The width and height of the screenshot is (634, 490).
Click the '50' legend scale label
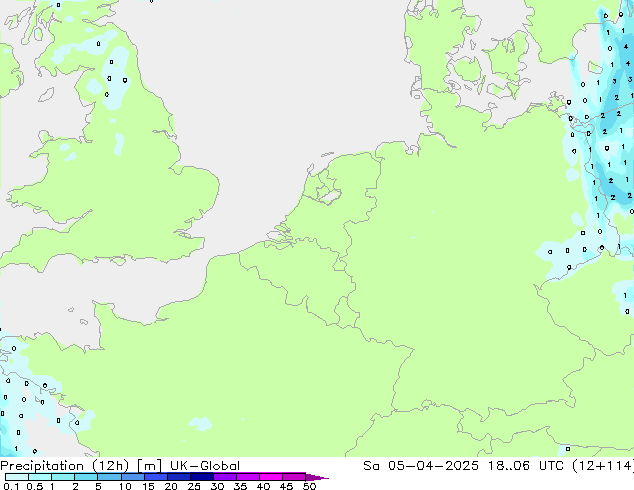point(309,486)
